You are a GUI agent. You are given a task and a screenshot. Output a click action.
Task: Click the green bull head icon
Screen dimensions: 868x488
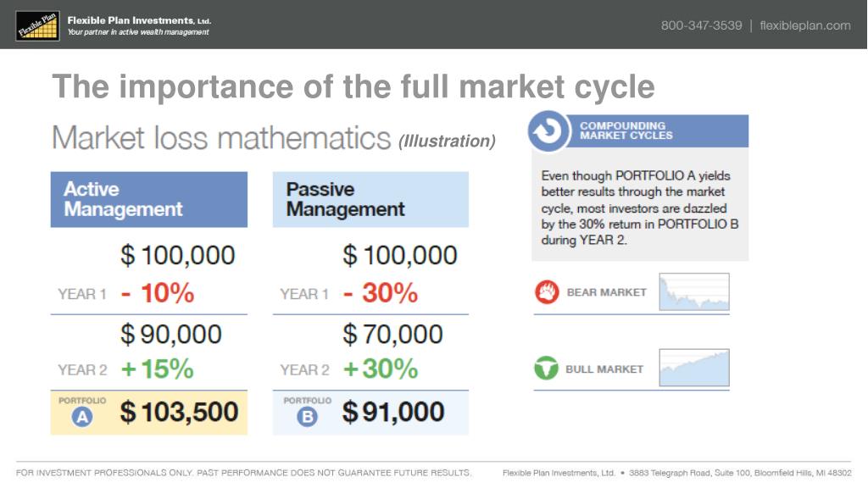coord(547,368)
